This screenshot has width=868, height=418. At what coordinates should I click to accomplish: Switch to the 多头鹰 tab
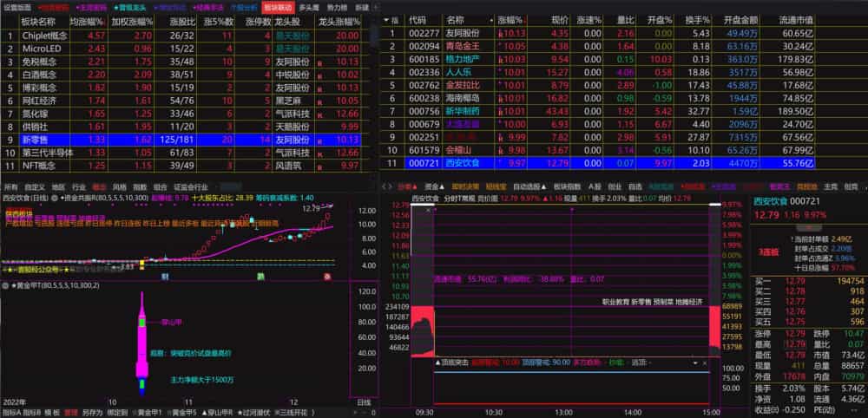[308, 8]
